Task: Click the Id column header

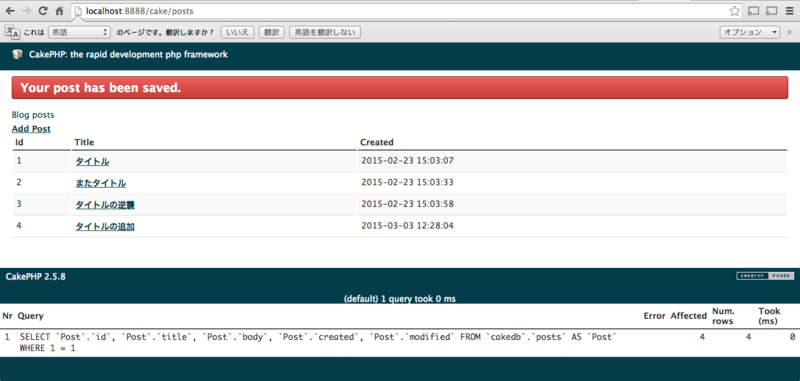Action: tap(19, 142)
